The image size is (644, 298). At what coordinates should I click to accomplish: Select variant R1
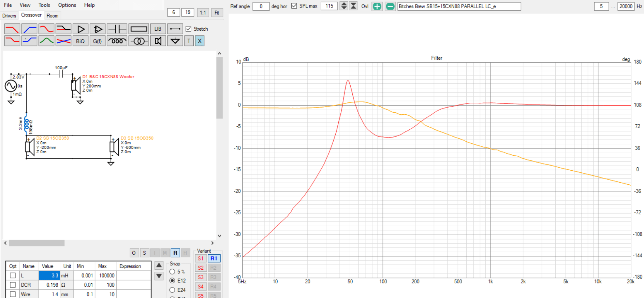(x=214, y=258)
